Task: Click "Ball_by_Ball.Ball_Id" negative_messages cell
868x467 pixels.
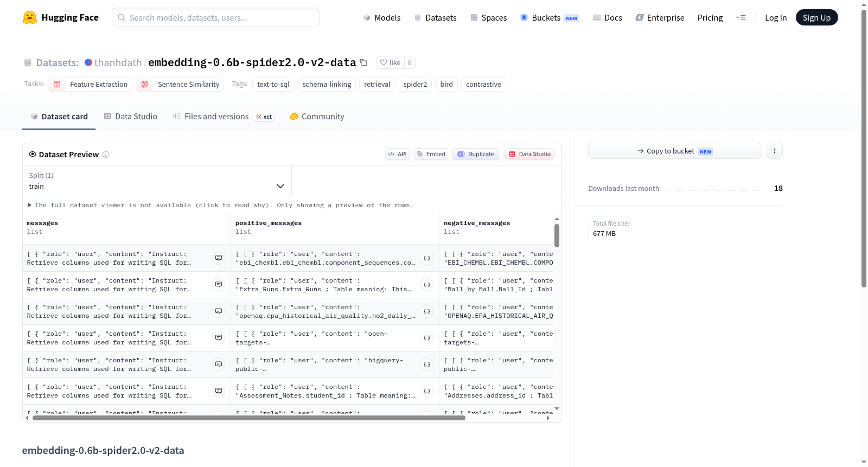Action: coord(496,285)
